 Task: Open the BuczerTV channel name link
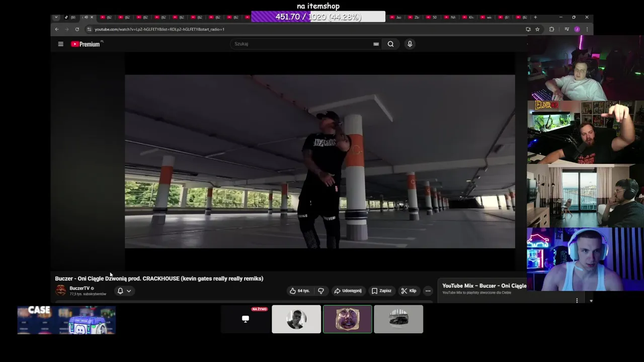(79, 288)
